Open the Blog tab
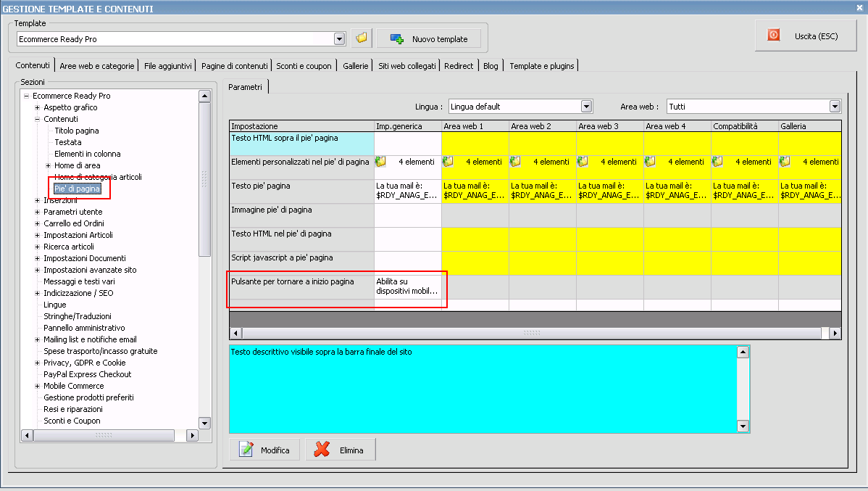The height and width of the screenshot is (491, 868). (x=491, y=66)
